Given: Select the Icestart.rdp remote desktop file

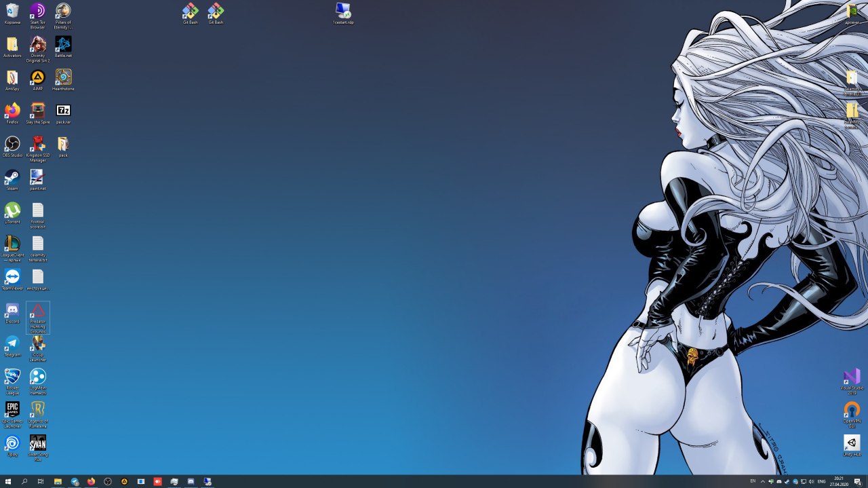Looking at the screenshot, I should (343, 14).
